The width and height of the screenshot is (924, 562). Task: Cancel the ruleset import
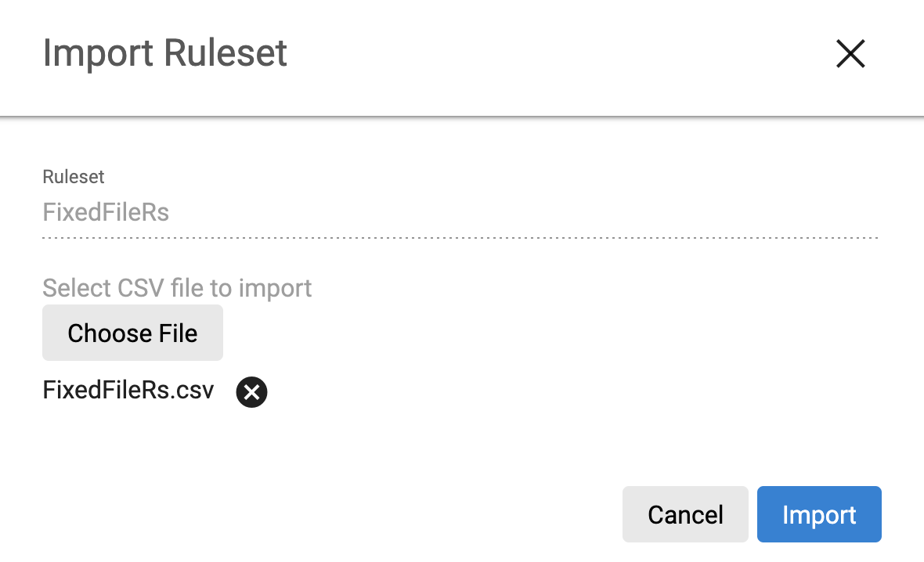685,514
